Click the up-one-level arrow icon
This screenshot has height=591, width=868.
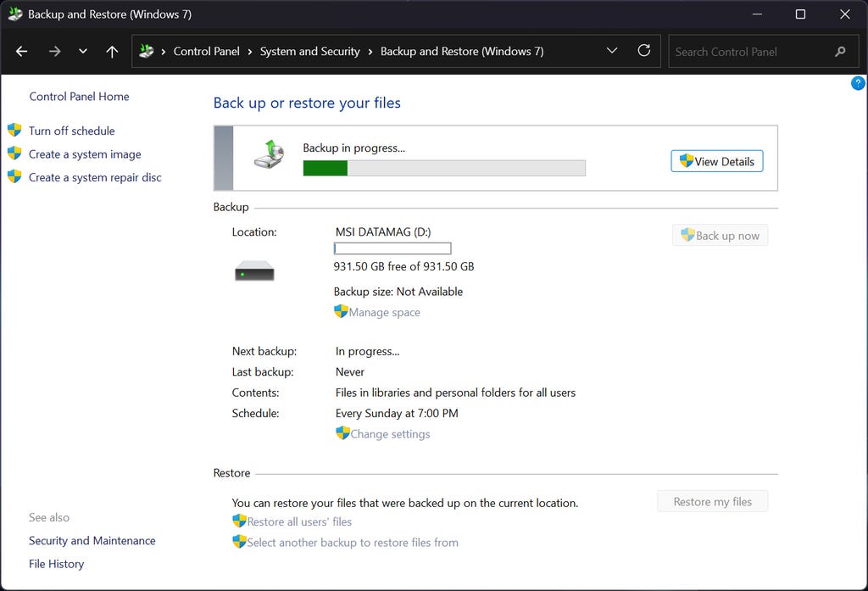[112, 52]
